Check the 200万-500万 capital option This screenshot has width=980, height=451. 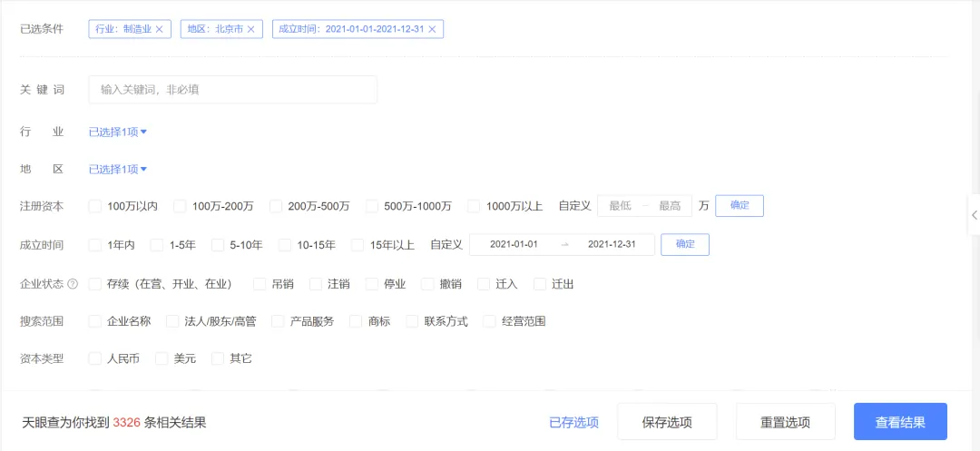coord(276,206)
